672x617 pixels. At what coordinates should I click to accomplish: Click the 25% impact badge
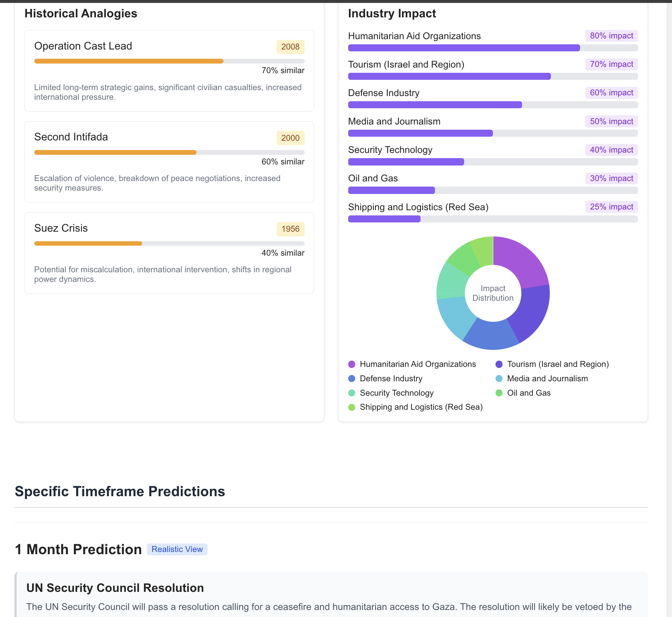(611, 207)
